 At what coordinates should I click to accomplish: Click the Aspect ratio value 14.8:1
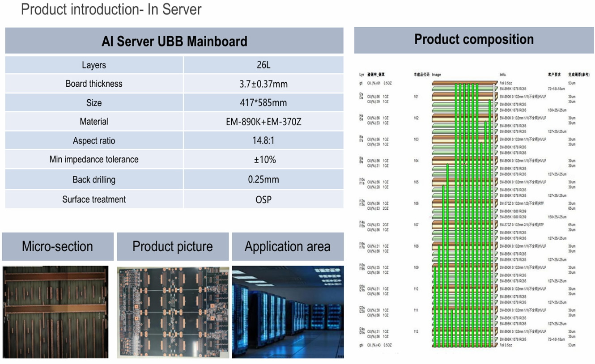[x=263, y=141]
